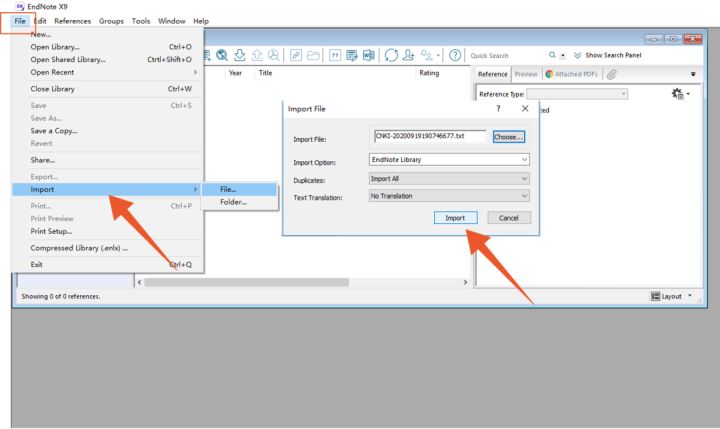720x429 pixels.
Task: Click Cancel in Import File dialog
Action: [509, 218]
